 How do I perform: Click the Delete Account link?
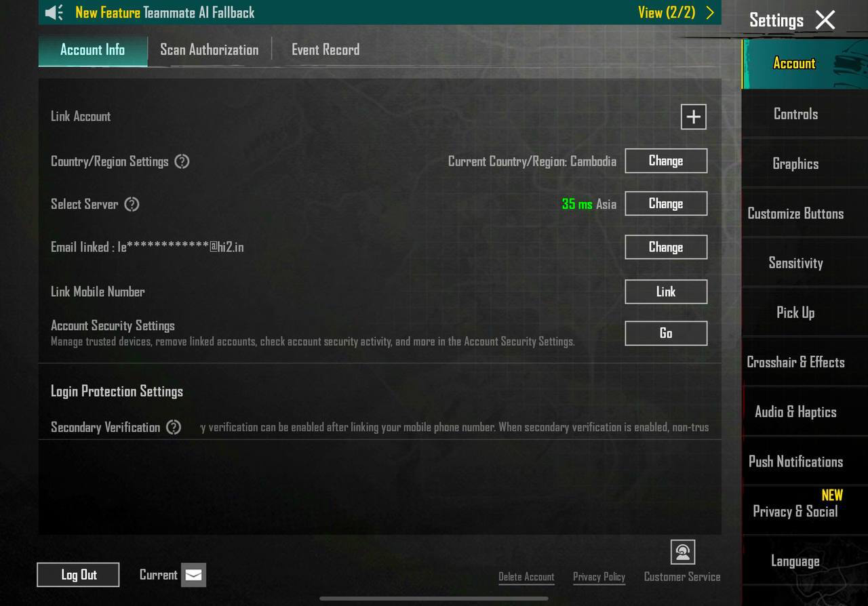[x=526, y=577]
